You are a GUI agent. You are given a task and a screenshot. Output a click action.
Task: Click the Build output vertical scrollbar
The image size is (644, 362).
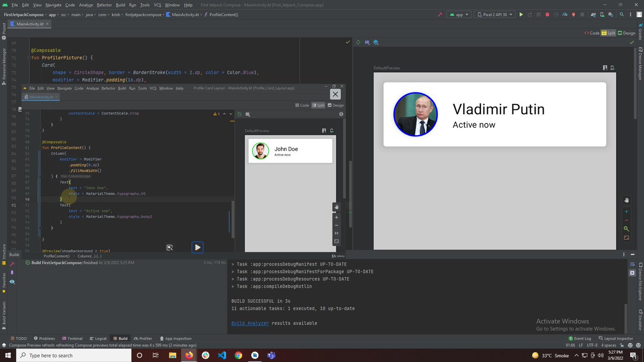click(x=626, y=319)
